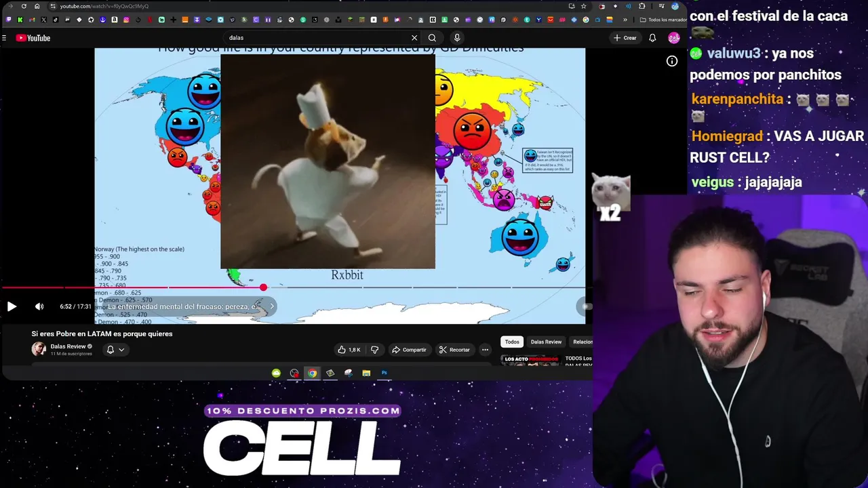Open the Dalas Review channel avatar
This screenshot has width=868, height=488.
tap(39, 349)
